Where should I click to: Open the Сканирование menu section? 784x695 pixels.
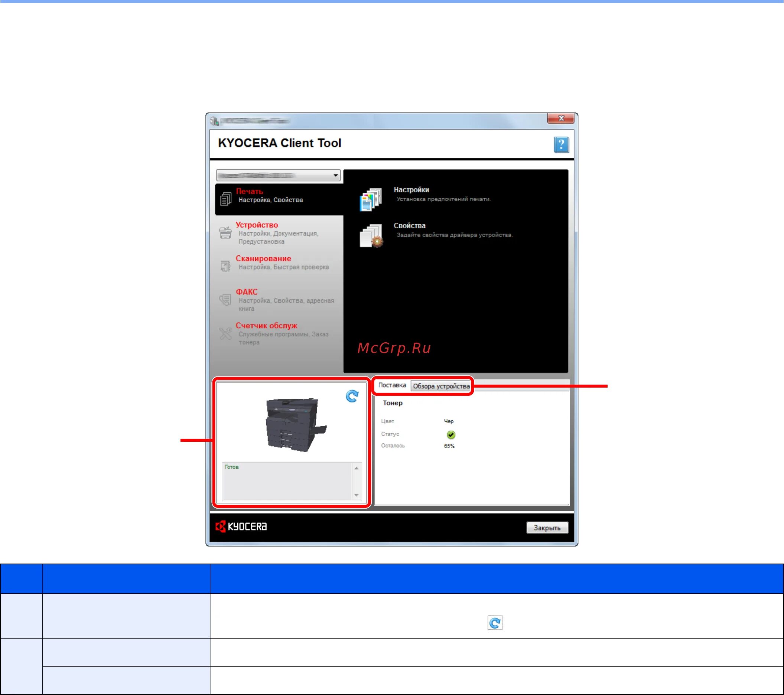click(263, 258)
